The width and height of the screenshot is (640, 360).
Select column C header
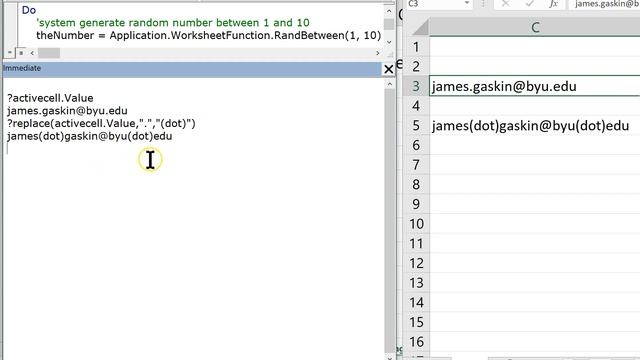point(535,27)
